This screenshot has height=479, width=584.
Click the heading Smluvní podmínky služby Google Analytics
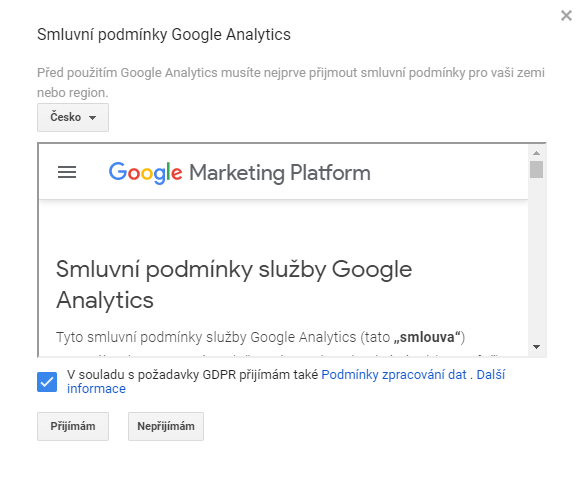(x=234, y=284)
